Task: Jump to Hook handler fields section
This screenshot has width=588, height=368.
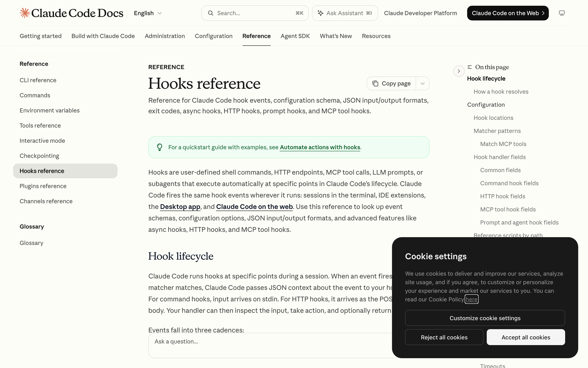Action: pyautogui.click(x=500, y=157)
